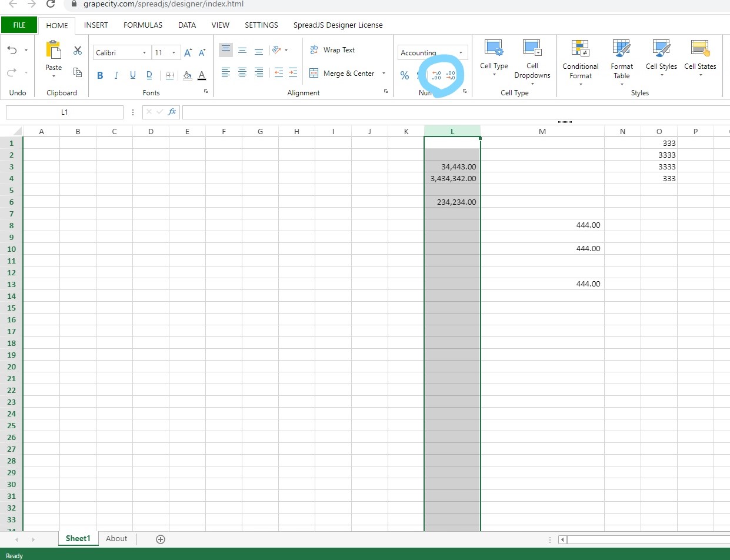The image size is (730, 560).
Task: Decrease indent in Alignment group
Action: coord(279,73)
